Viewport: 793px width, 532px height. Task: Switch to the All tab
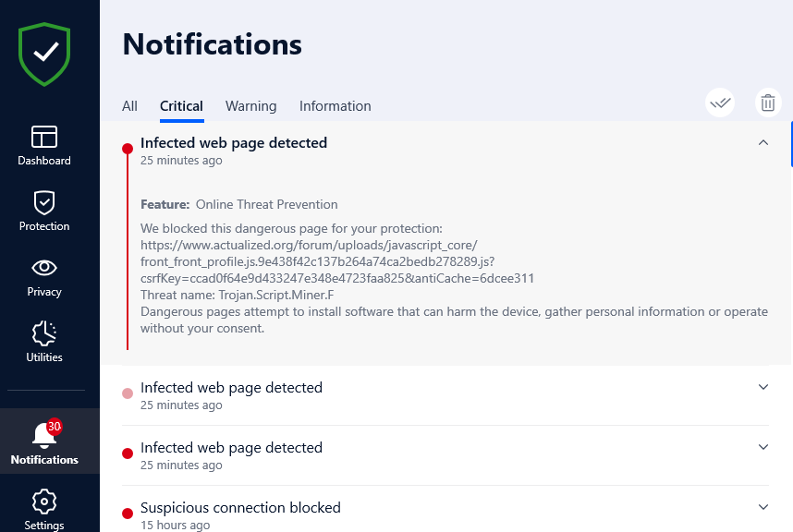(x=129, y=106)
